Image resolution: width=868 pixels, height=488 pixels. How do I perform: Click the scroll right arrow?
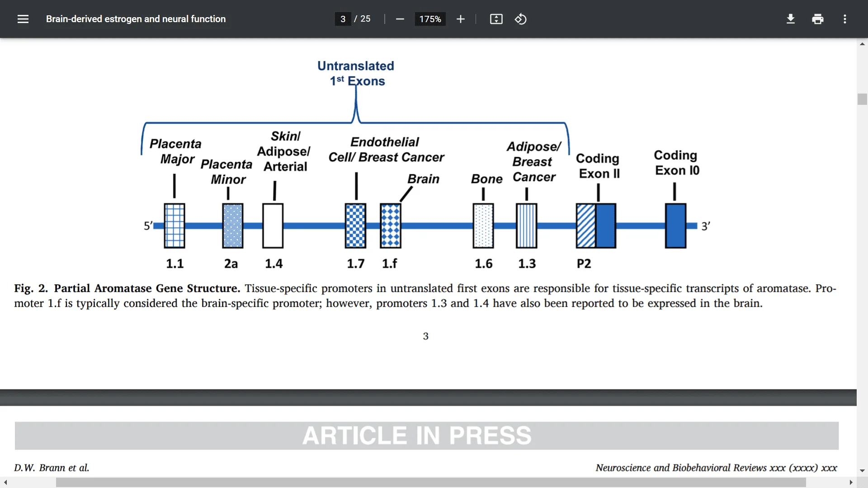851,483
